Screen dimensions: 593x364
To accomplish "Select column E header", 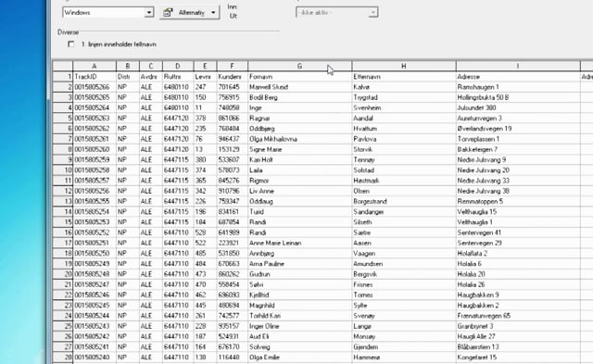I will tap(206, 66).
